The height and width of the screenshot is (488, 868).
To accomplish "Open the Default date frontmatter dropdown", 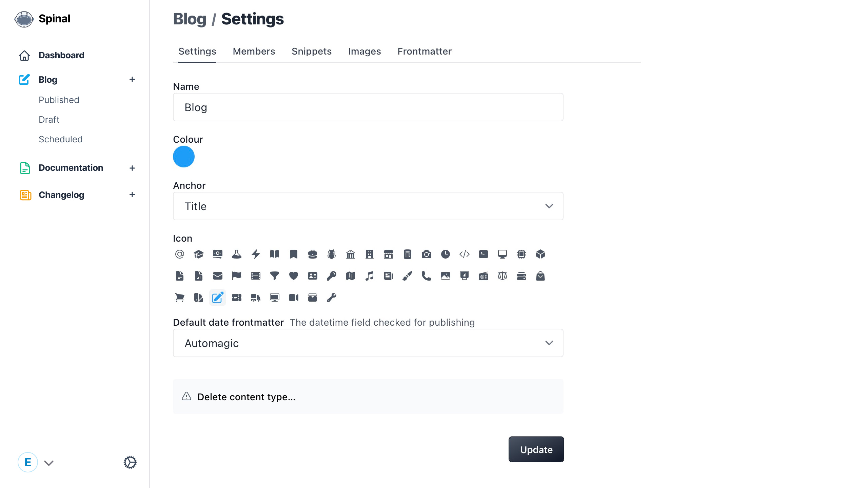I will [368, 343].
